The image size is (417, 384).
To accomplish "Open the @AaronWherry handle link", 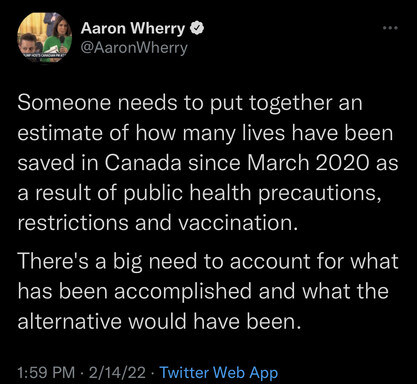I will tap(134, 48).
